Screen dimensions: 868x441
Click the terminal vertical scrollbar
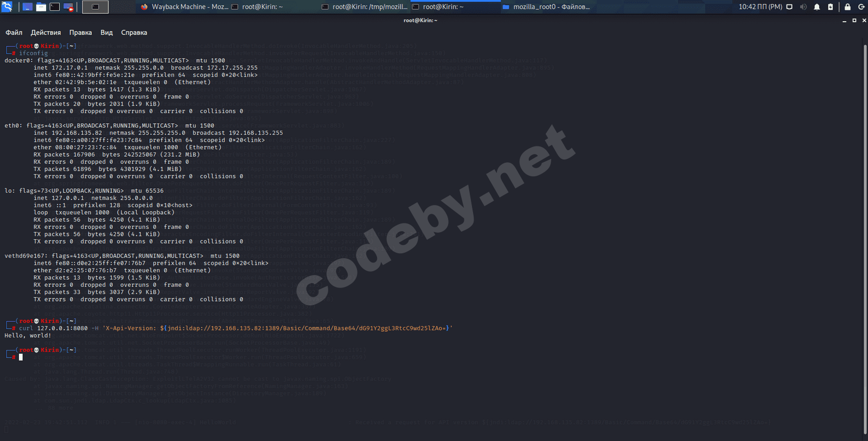(865, 239)
